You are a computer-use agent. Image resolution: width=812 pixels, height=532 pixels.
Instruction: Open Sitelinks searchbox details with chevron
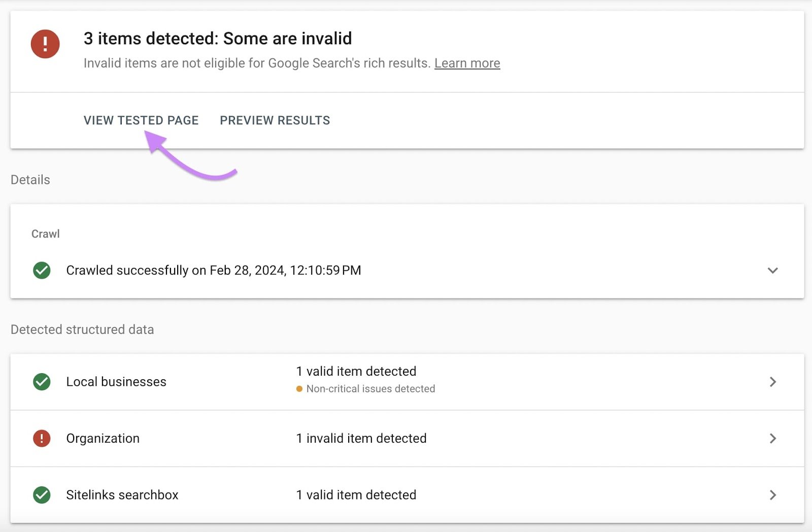[773, 495]
